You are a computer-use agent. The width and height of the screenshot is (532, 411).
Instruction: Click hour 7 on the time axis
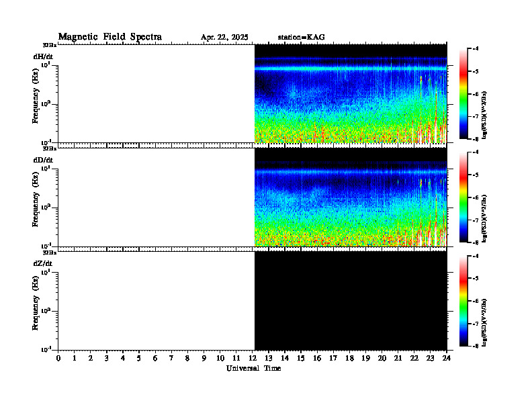[x=171, y=359]
